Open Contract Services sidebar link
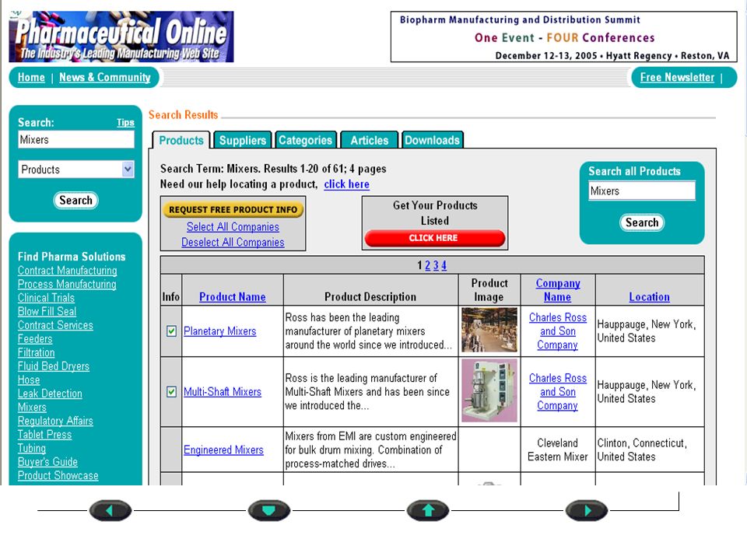This screenshot has height=560, width=747. tap(55, 325)
